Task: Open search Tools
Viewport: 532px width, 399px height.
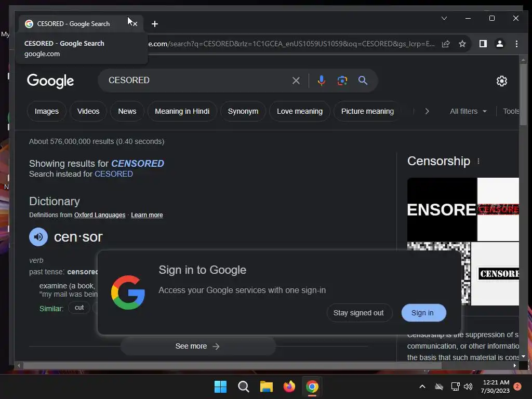Action: click(x=511, y=111)
